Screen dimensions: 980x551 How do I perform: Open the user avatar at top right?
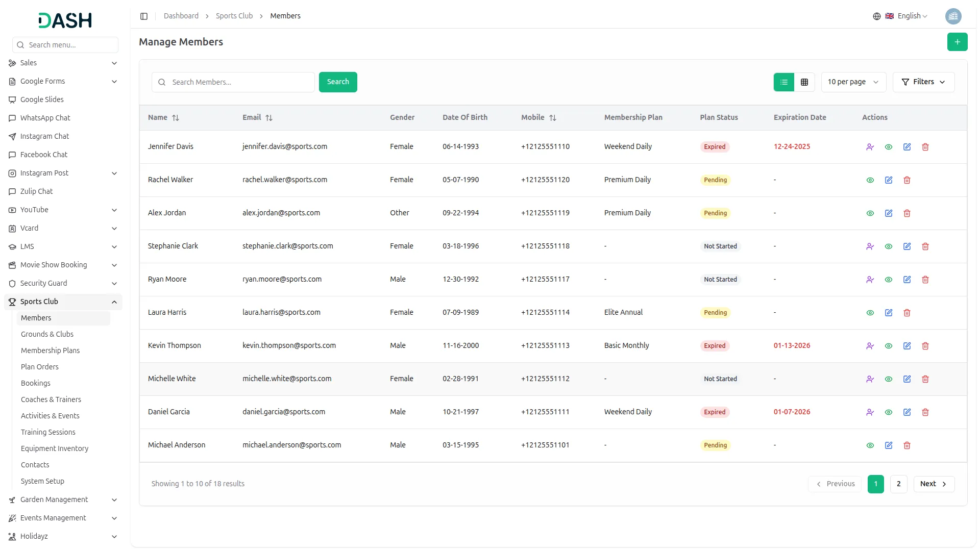pyautogui.click(x=953, y=16)
